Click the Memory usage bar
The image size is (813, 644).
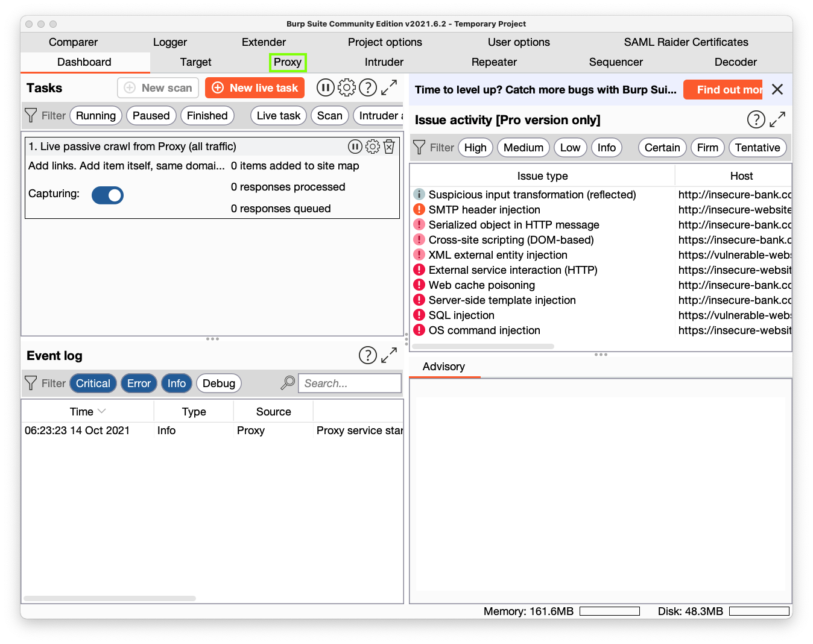coord(610,611)
